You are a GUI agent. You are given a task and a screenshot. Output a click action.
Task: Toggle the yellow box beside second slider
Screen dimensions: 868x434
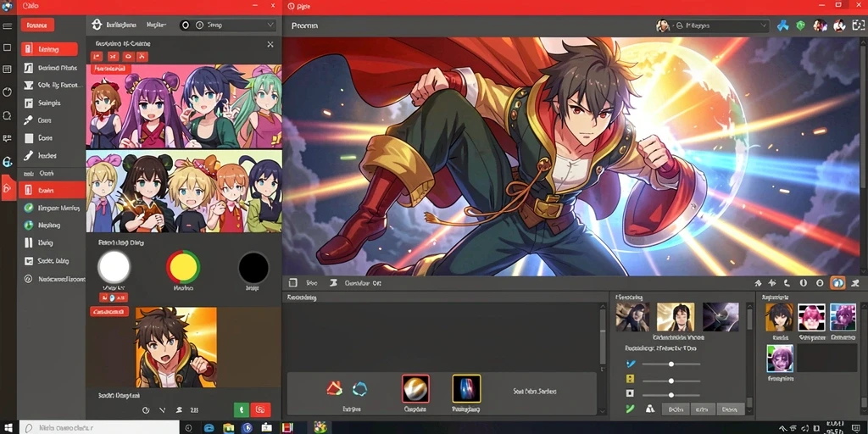click(x=630, y=379)
